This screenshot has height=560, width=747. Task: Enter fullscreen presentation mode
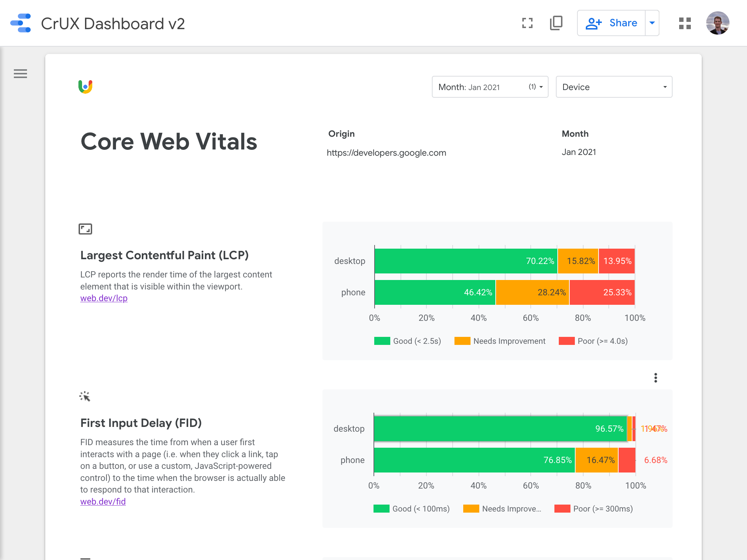click(x=527, y=23)
